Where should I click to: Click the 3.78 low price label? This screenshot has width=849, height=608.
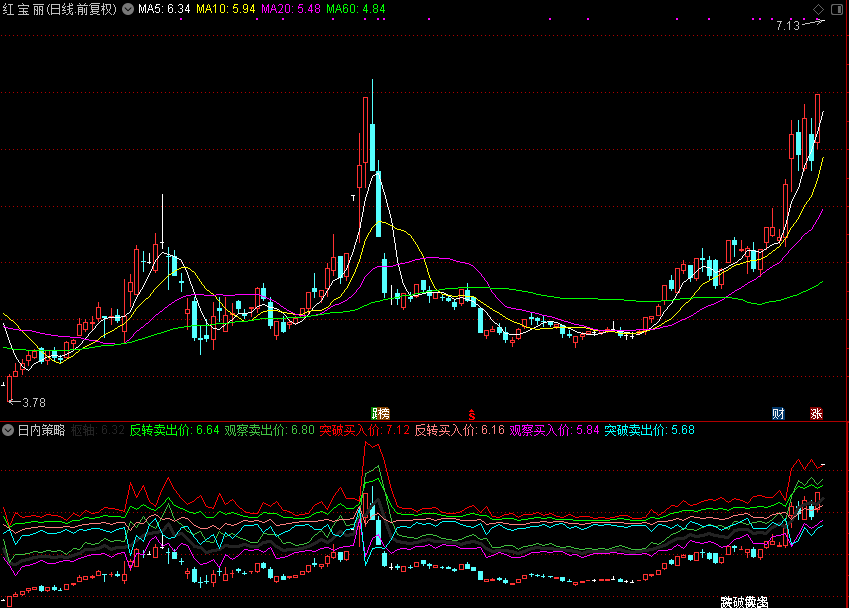[x=34, y=403]
